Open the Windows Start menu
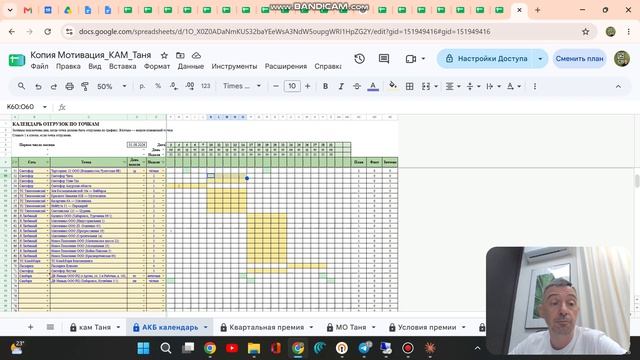 pyautogui.click(x=143, y=348)
